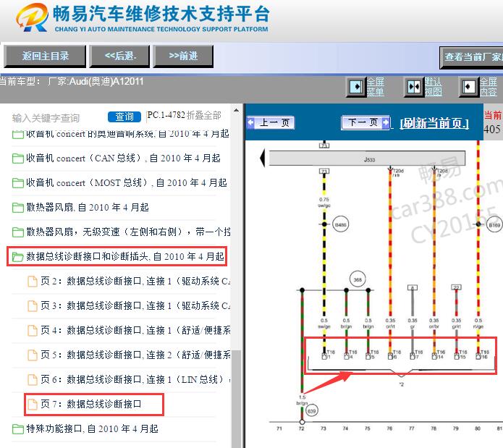
Task: Click the B486 connection circle in diagram
Action: click(340, 224)
